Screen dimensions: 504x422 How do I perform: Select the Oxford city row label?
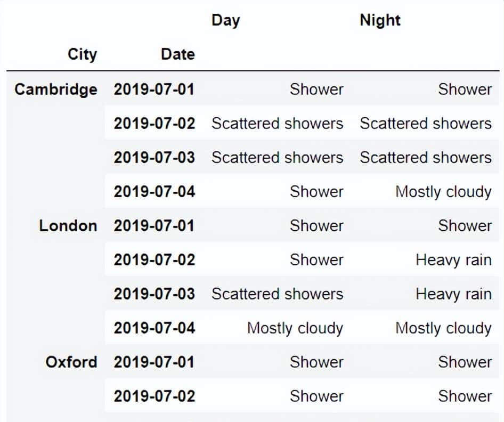coord(71,362)
